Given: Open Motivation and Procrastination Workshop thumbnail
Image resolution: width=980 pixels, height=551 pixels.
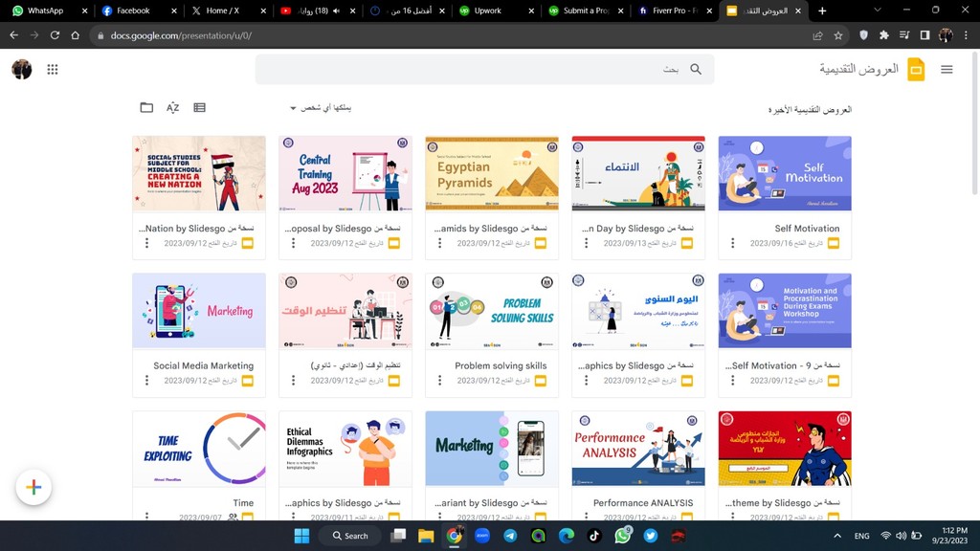Looking at the screenshot, I should coord(785,311).
